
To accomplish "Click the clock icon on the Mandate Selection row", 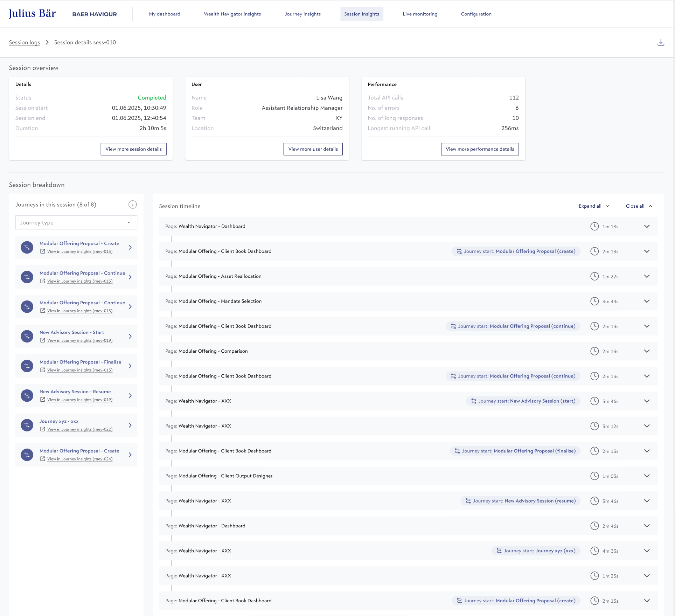I will (x=594, y=301).
